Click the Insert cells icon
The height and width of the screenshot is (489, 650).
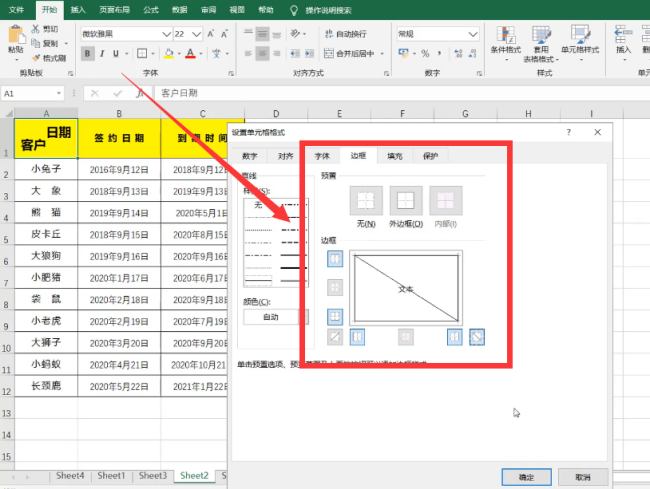coord(623,34)
